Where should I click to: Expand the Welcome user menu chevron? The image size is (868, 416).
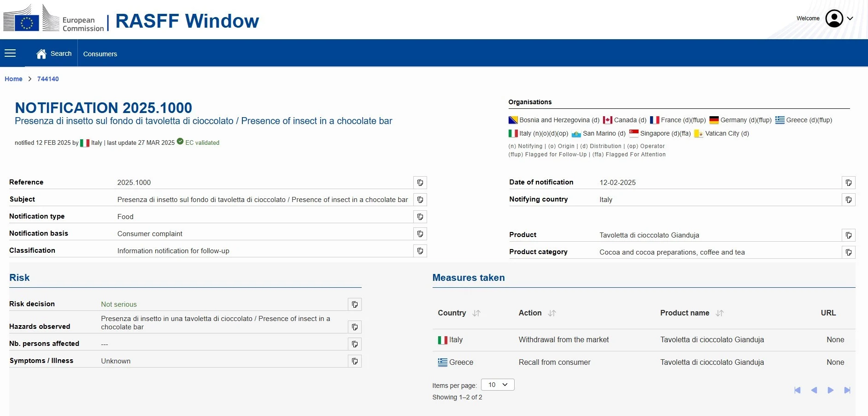coord(850,18)
